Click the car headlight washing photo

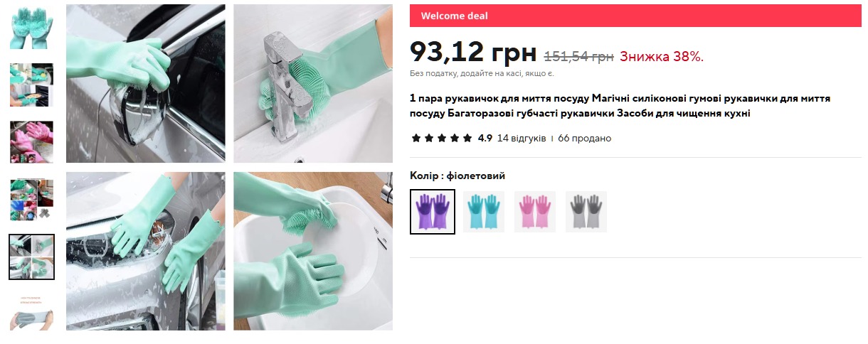[x=146, y=251]
